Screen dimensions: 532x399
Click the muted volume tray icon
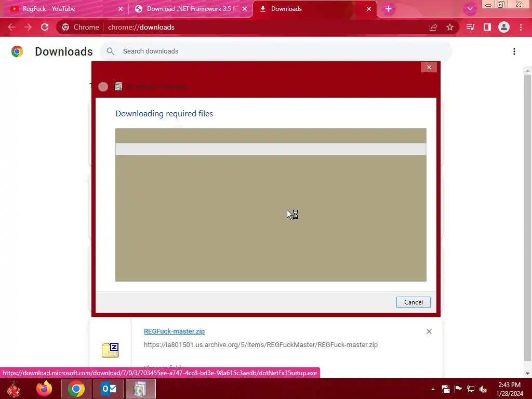[483, 389]
